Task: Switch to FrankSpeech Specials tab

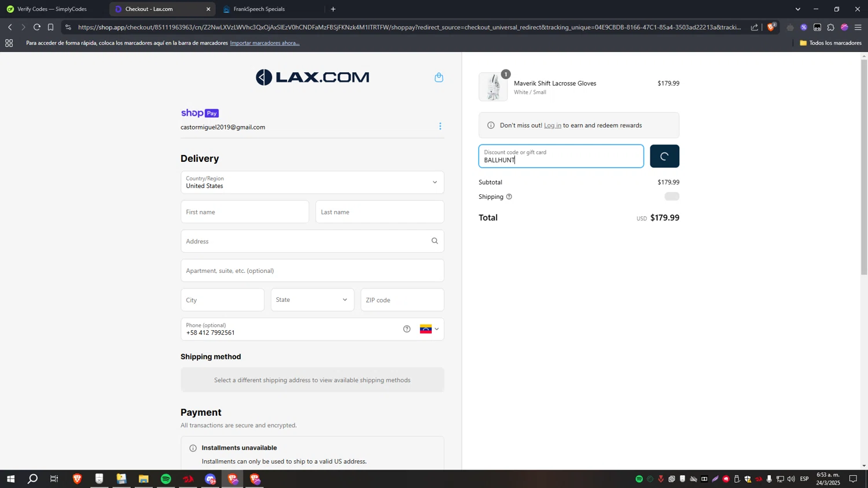Action: tap(259, 9)
